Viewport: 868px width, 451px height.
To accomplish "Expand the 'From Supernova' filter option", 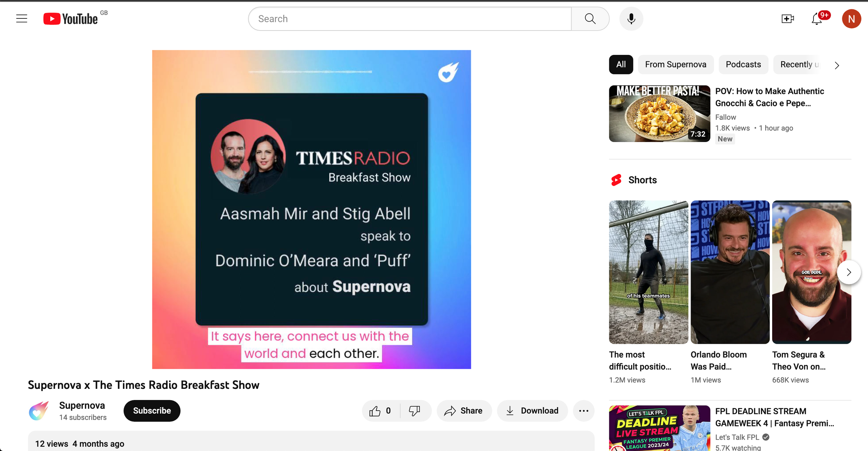I will point(675,64).
